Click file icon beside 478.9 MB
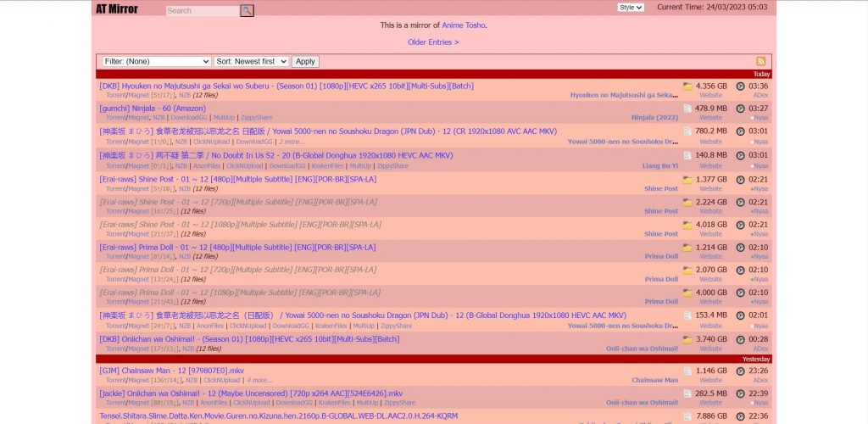Screen dimensions: 868x424 pyautogui.click(x=687, y=109)
